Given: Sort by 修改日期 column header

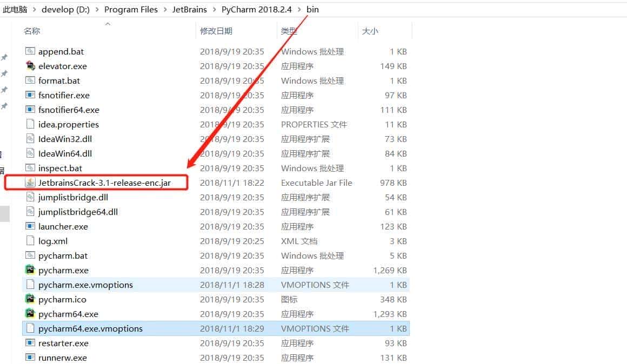Looking at the screenshot, I should 216,31.
